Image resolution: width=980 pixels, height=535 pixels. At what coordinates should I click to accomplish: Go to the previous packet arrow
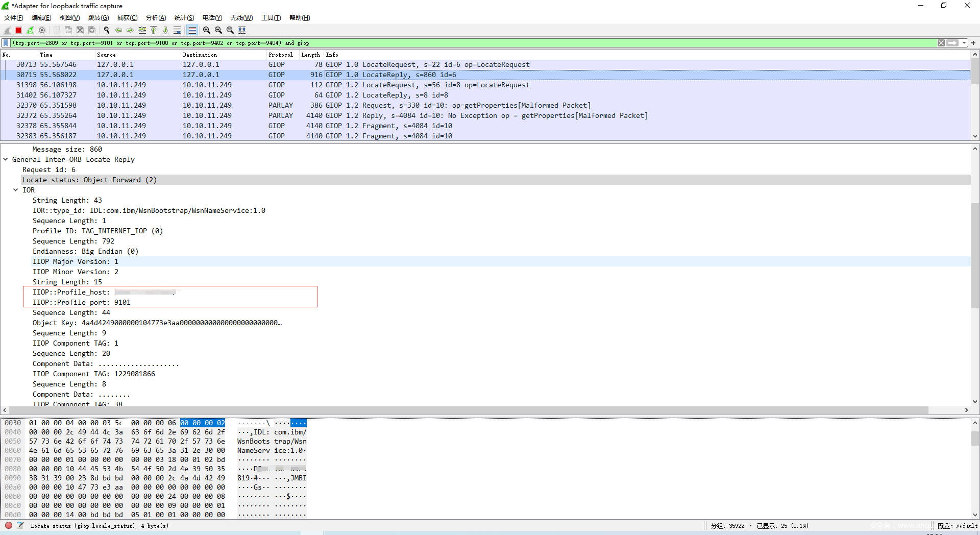pyautogui.click(x=118, y=30)
